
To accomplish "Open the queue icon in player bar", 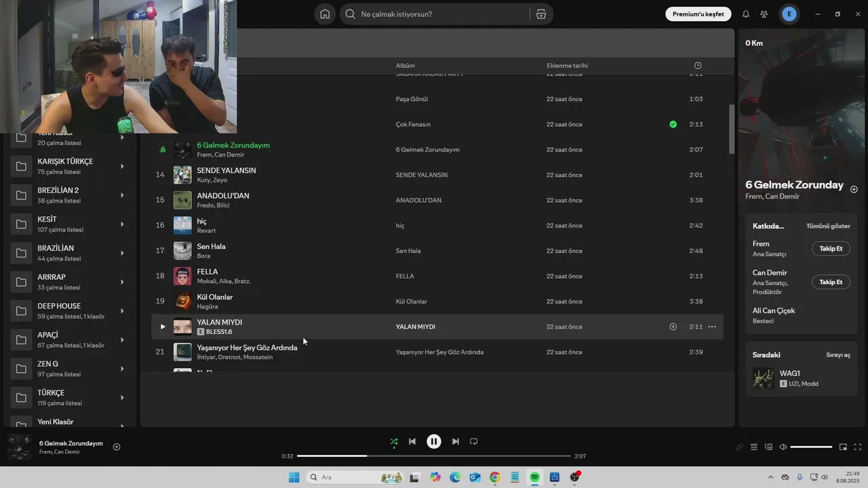I will tap(754, 447).
